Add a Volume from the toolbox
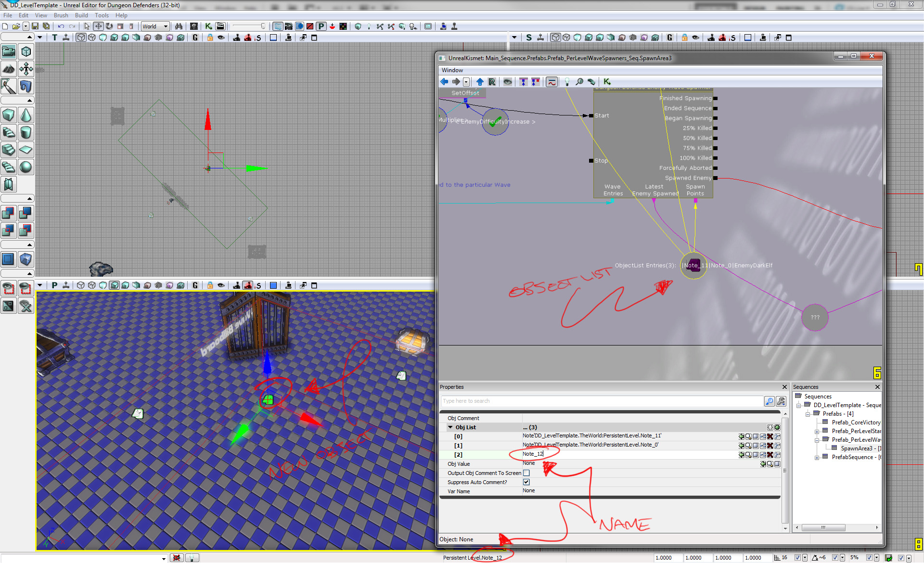The image size is (924, 563). 26,259
